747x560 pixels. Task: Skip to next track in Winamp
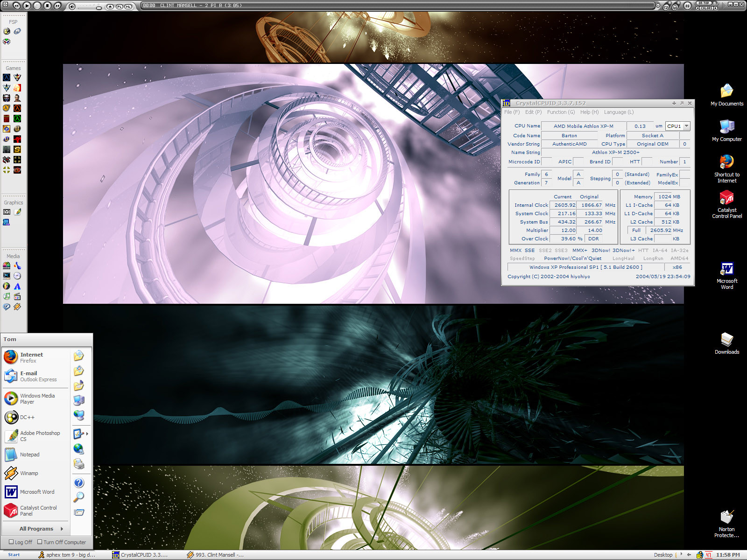tap(57, 6)
